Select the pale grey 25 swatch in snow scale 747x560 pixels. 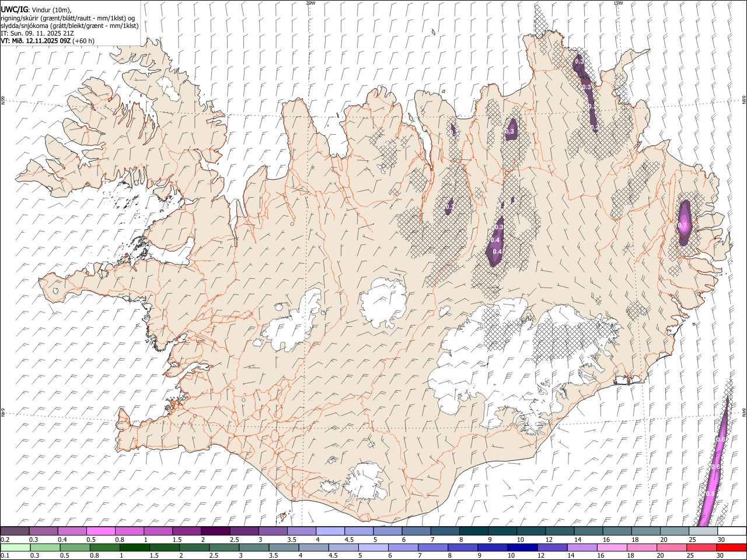pos(703,531)
